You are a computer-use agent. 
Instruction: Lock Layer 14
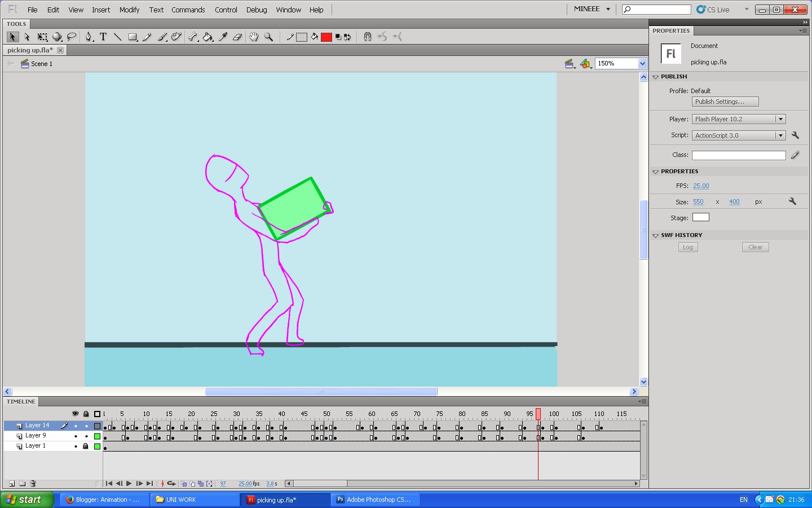(86, 426)
